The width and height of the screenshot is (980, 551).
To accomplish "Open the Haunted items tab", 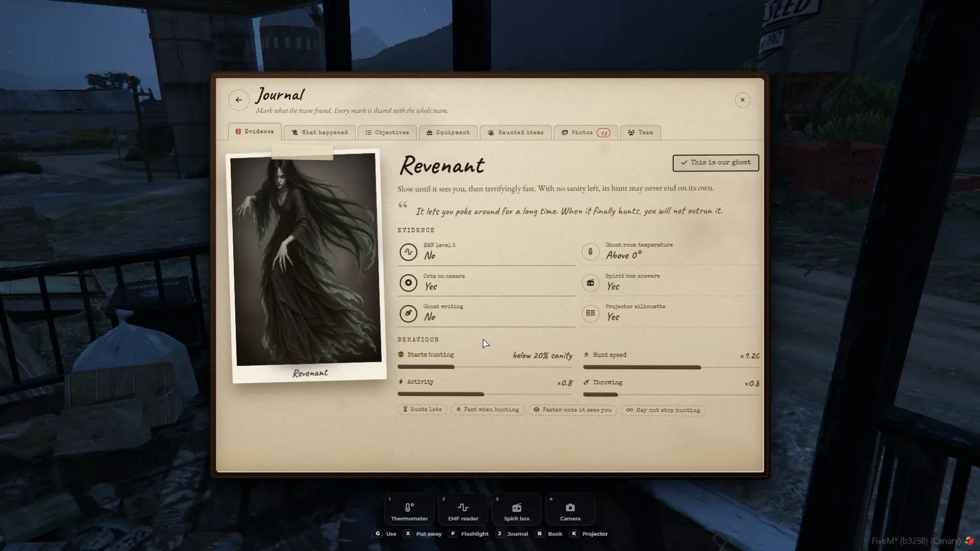I will point(516,133).
